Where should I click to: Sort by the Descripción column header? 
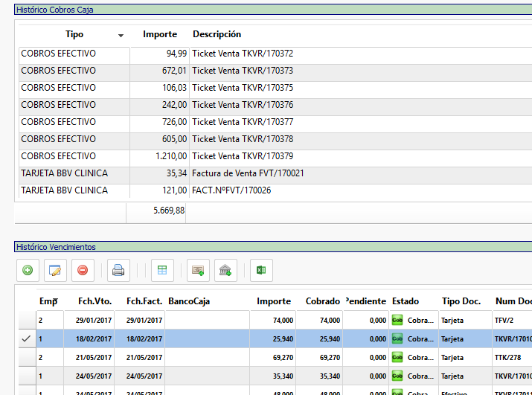[217, 34]
